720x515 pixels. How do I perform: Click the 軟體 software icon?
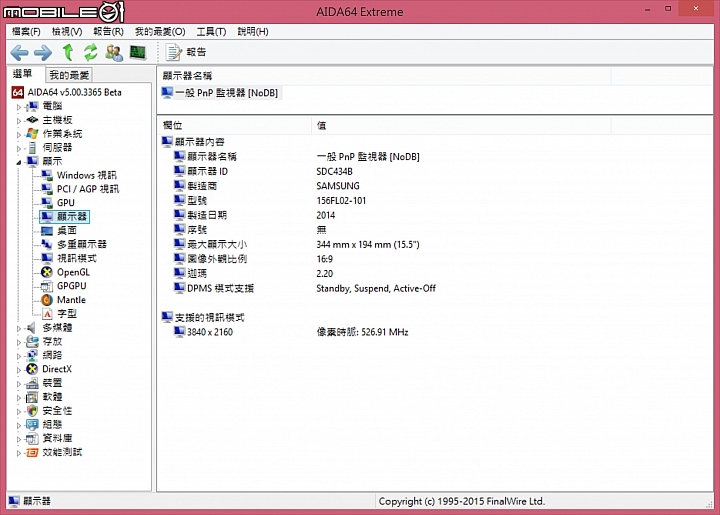coord(32,397)
